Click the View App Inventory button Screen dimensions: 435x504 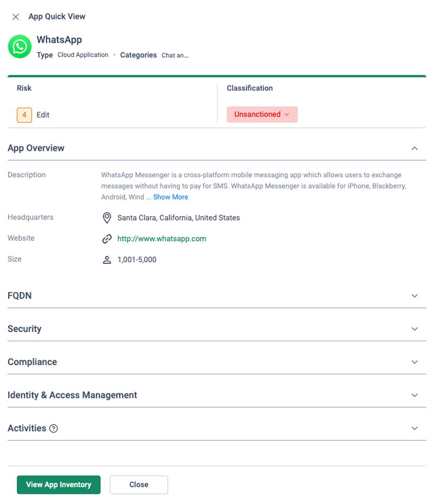point(58,485)
